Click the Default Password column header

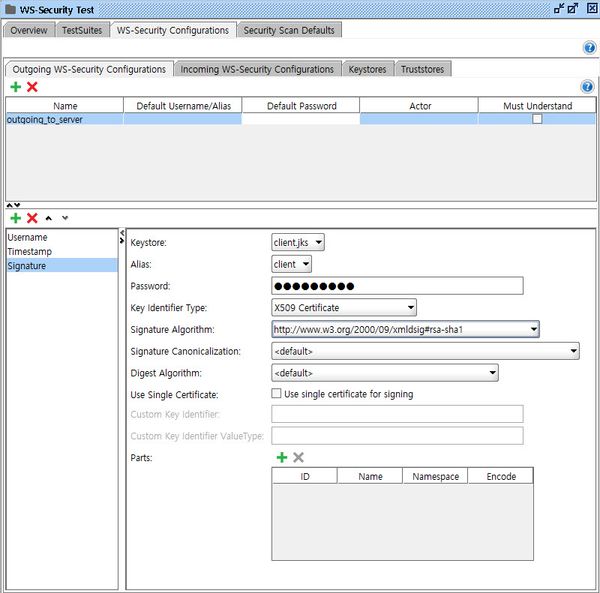coord(301,106)
